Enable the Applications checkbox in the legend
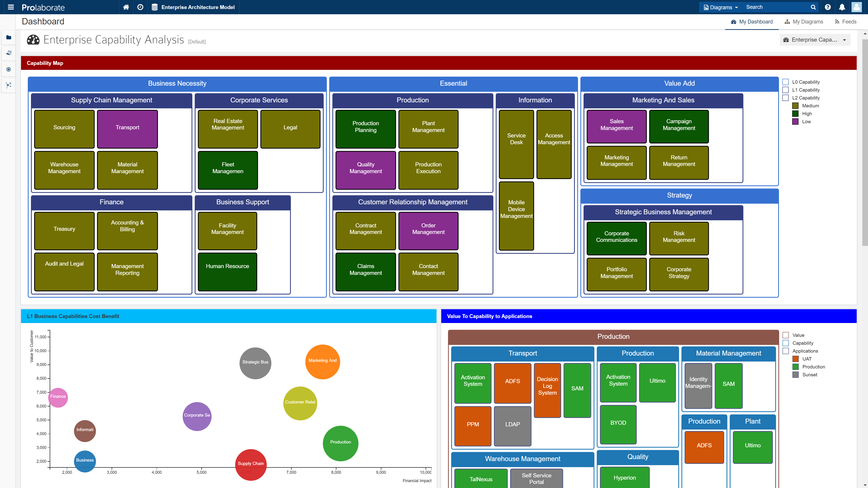Screen dimensions: 868x488 (786, 351)
